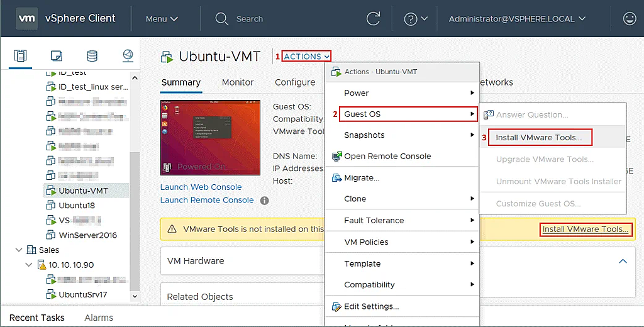Screen dimensions: 644x327
Task: Open the ACTIONS dropdown for Ubuntu-VMT
Action: (306, 57)
